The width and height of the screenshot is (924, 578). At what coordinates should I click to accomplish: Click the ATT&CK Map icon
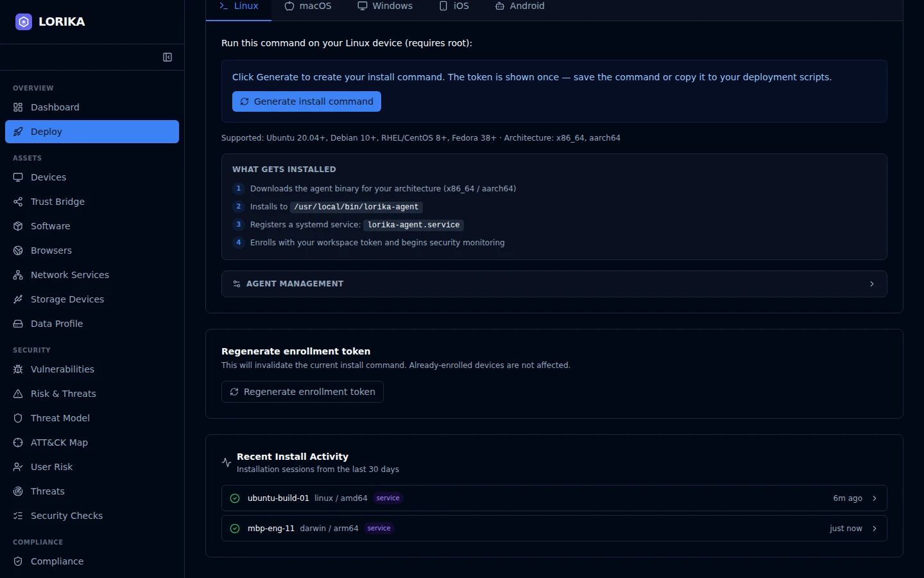click(x=18, y=442)
